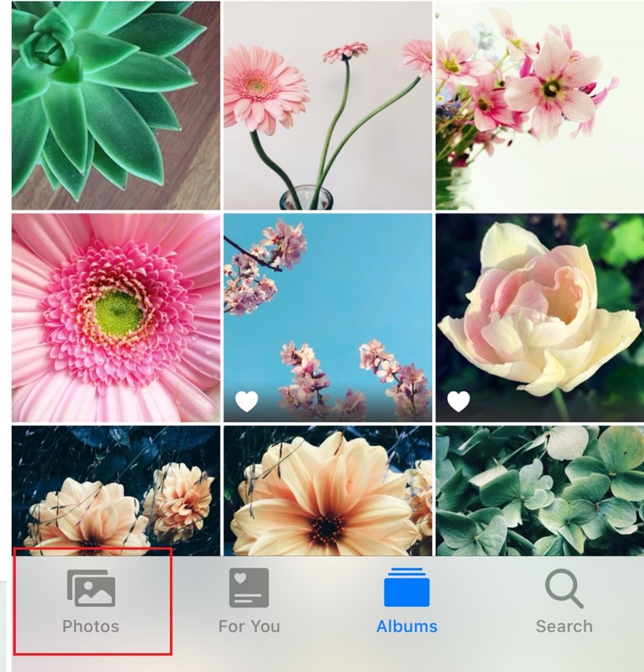This screenshot has height=672, width=644.
Task: Open the pink gerbera close-up photo
Action: pyautogui.click(x=115, y=317)
